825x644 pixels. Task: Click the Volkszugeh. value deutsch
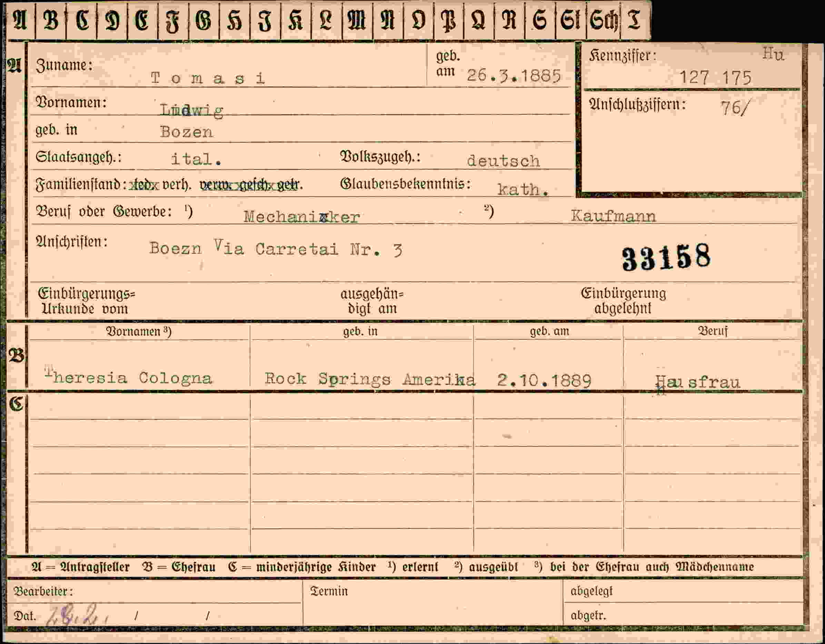[x=504, y=161]
